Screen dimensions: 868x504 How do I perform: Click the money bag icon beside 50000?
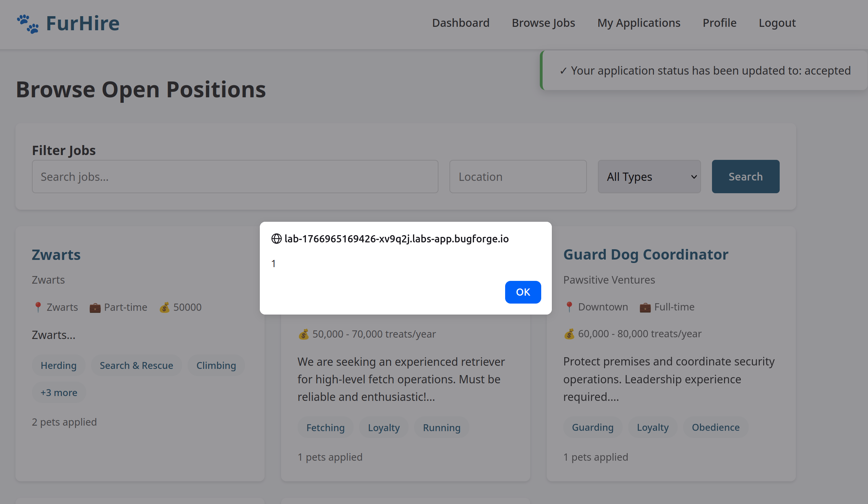(165, 307)
